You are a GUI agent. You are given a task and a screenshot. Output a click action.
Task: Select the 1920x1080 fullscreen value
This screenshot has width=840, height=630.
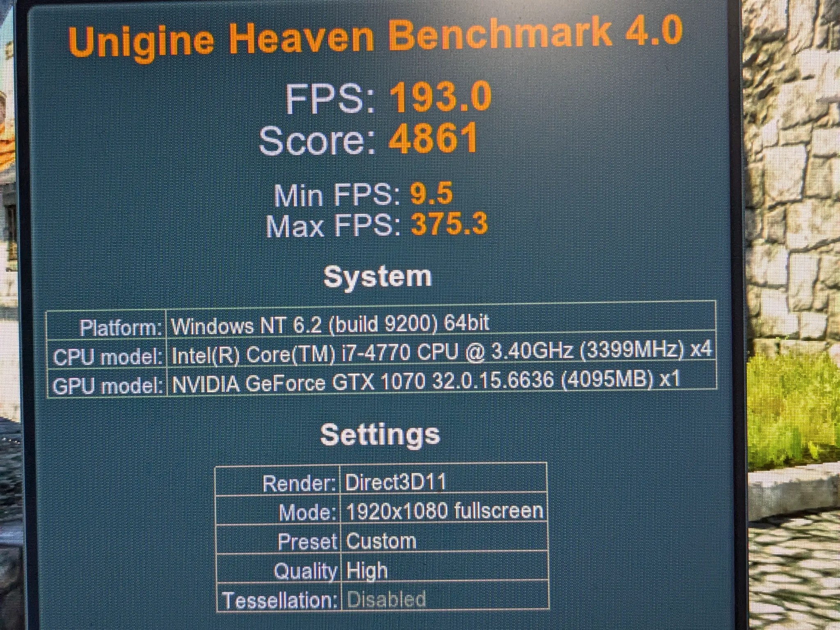444,511
